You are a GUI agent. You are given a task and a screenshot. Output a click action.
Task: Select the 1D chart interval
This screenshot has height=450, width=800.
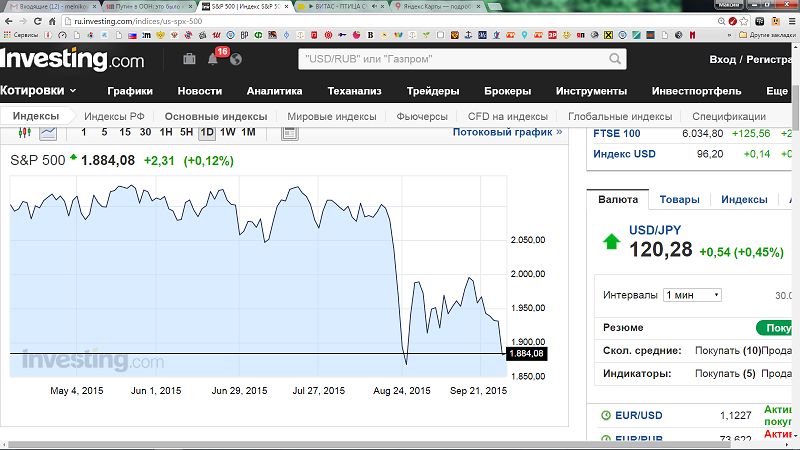[207, 133]
